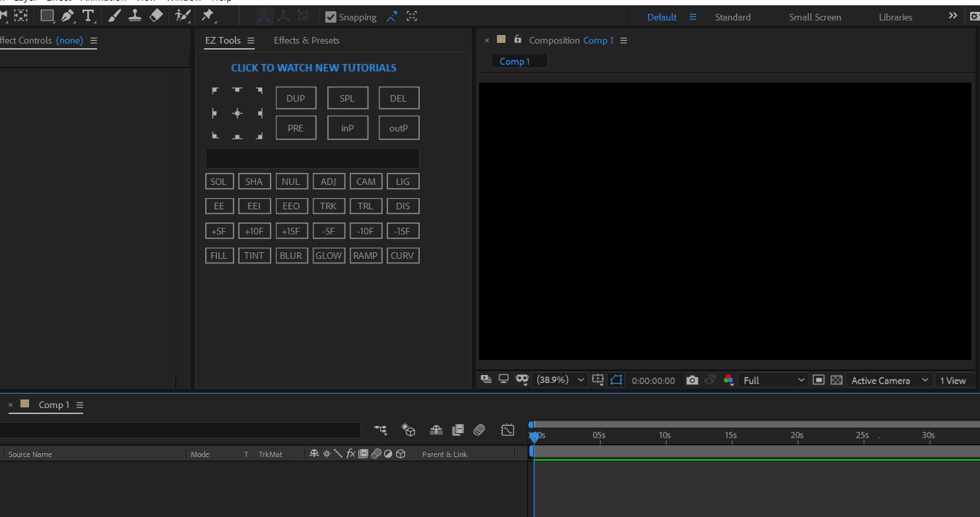Select the Rectangle shape tool
The height and width of the screenshot is (517, 980).
pos(47,16)
